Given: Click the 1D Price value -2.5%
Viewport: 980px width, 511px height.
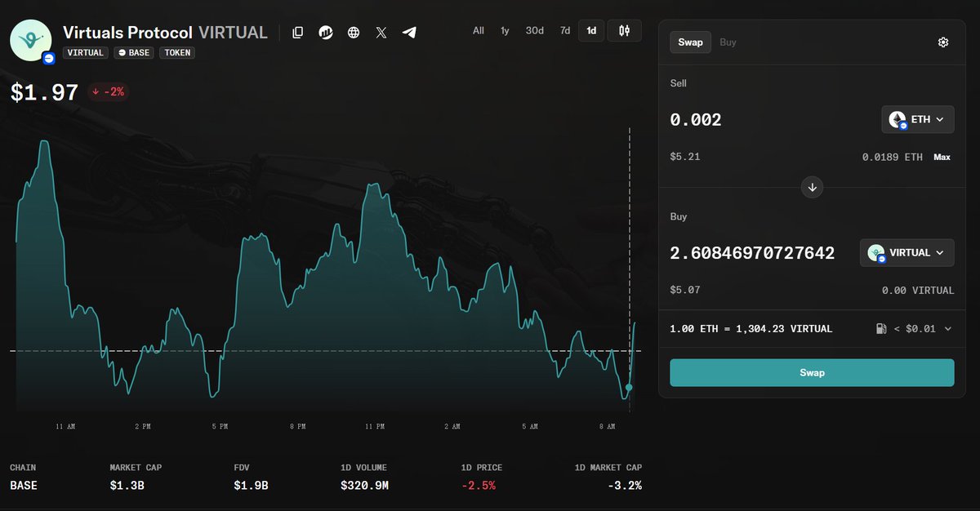Looking at the screenshot, I should coord(478,486).
